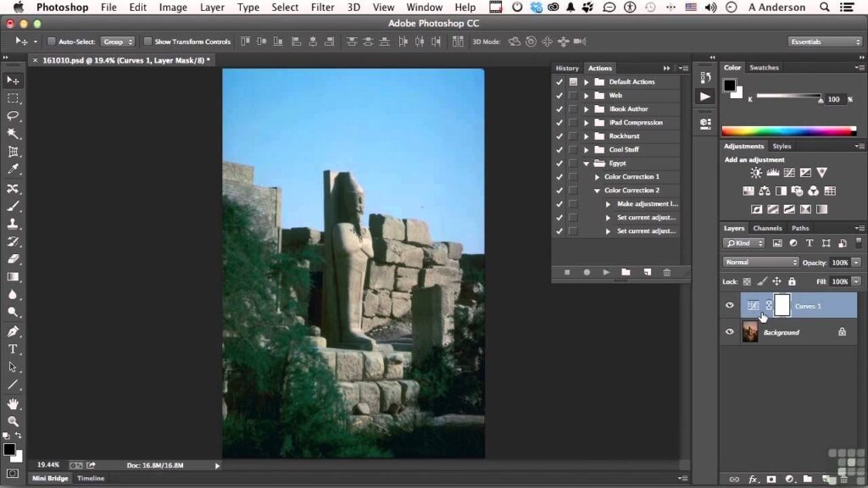Image resolution: width=868 pixels, height=488 pixels.
Task: Open the Filter menu
Action: point(322,8)
